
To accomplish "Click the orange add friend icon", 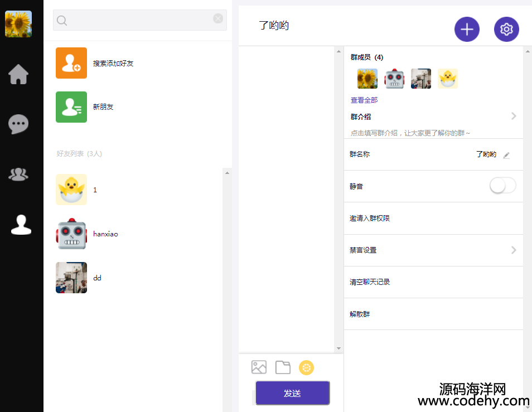I will click(71, 63).
